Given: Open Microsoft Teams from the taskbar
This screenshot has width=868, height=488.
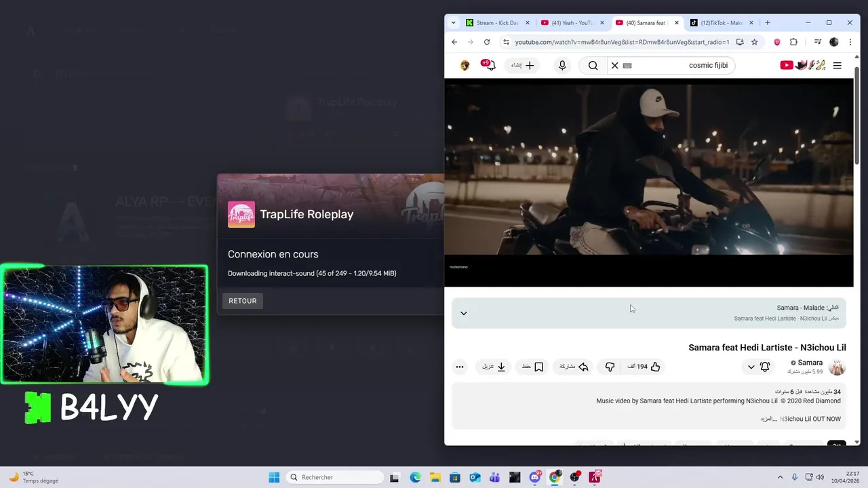Looking at the screenshot, I should point(495,477).
